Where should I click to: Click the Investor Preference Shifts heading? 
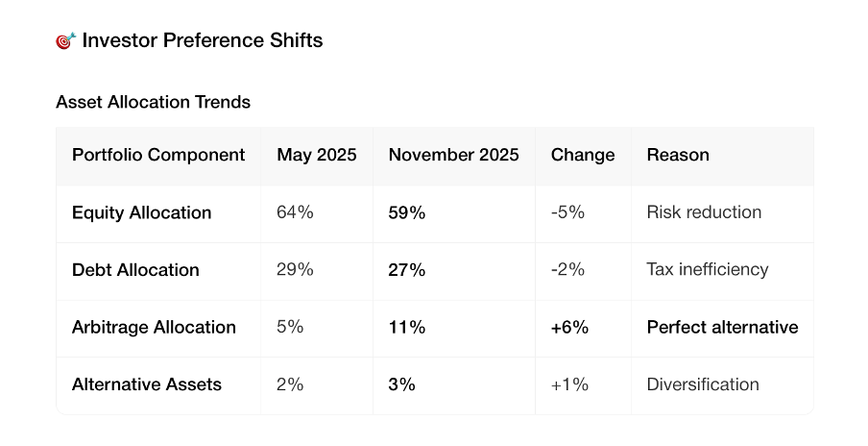pos(203,40)
